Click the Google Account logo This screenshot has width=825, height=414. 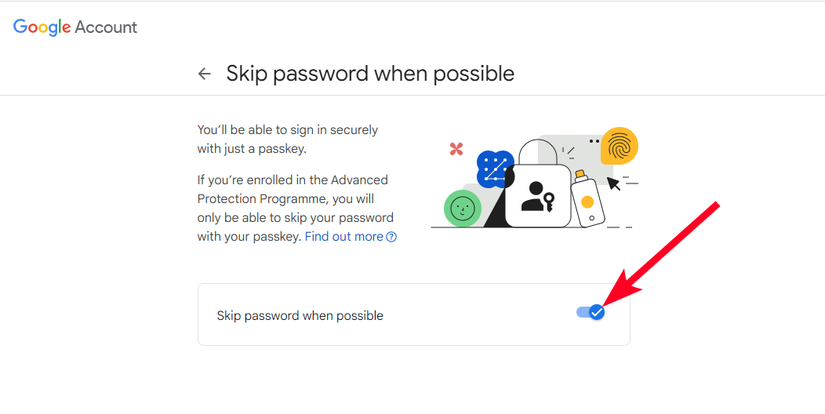pos(75,27)
